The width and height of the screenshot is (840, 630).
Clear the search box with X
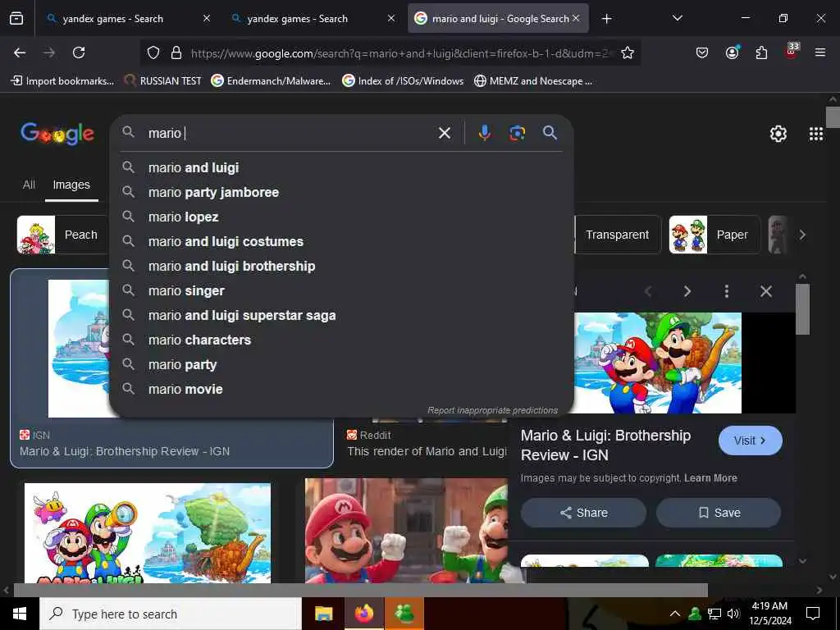[x=445, y=133]
